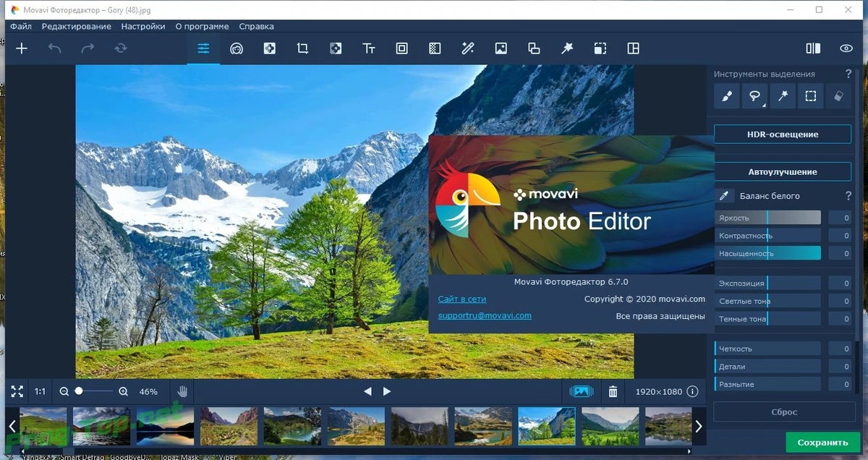Click the zoom level slider handle
The width and height of the screenshot is (868, 460).
click(x=79, y=391)
